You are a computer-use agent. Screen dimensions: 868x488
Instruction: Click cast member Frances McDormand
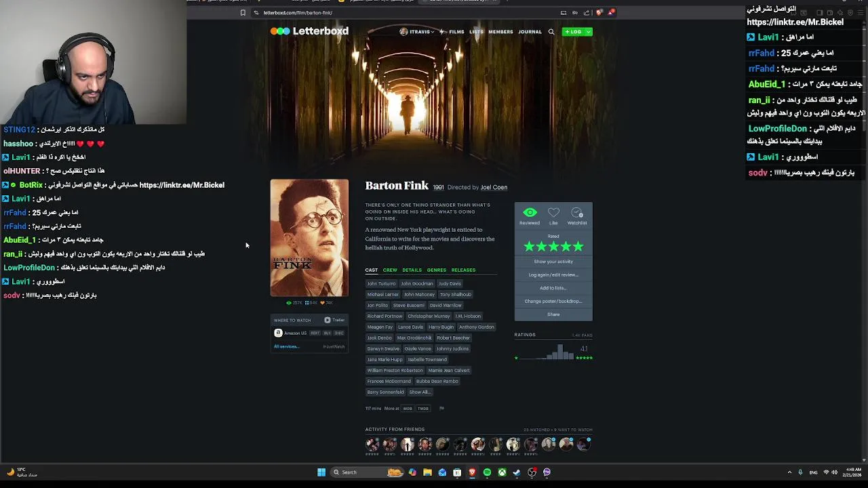pyautogui.click(x=389, y=381)
